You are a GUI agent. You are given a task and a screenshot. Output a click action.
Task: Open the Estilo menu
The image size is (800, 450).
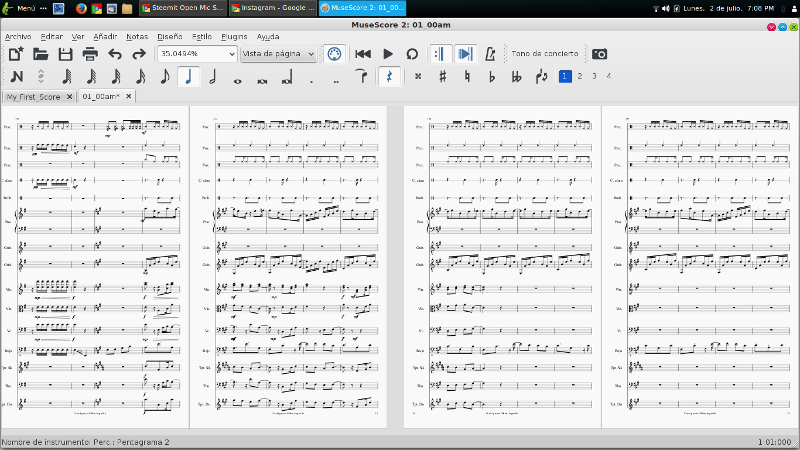pos(202,37)
